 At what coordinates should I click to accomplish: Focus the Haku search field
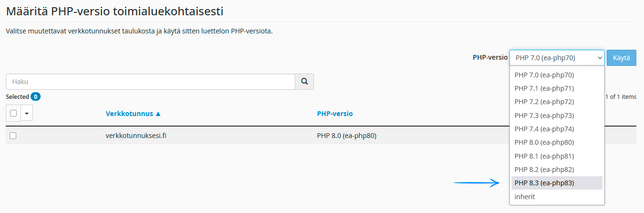tap(150, 82)
